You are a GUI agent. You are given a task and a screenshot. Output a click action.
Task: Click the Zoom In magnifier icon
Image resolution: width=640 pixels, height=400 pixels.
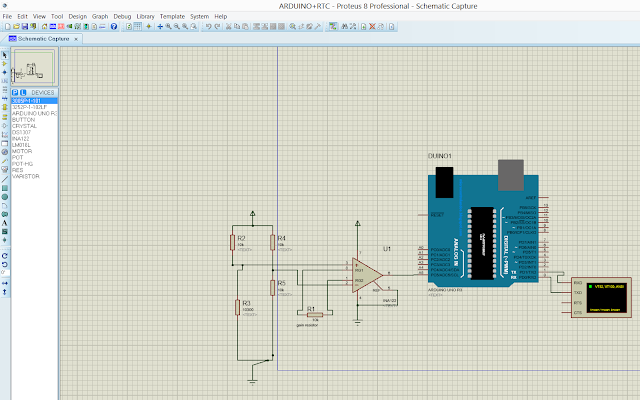coord(169,27)
